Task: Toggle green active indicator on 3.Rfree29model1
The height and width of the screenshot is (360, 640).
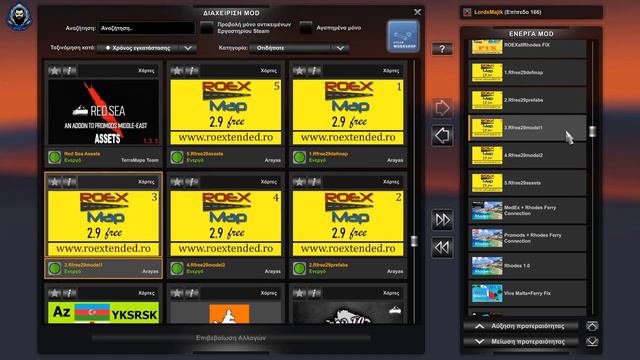Action: pyautogui.click(x=54, y=268)
